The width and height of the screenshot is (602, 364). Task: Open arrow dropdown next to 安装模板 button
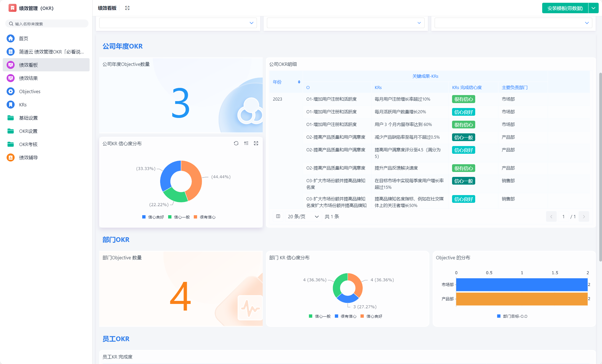point(593,8)
